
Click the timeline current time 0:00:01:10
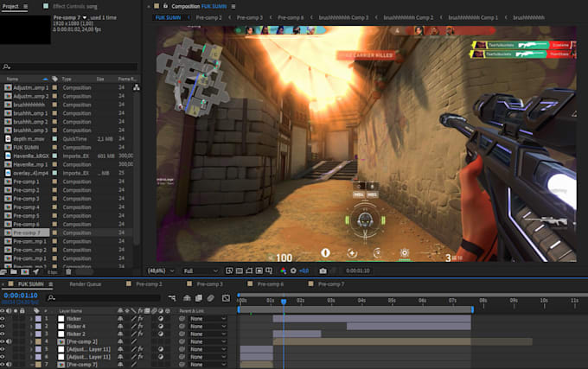click(21, 296)
